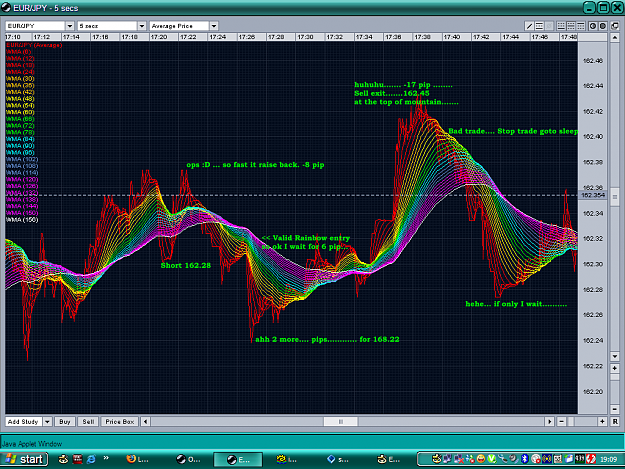The height and width of the screenshot is (469, 625).
Task: Click the time zoom slider track
Action: [582, 422]
